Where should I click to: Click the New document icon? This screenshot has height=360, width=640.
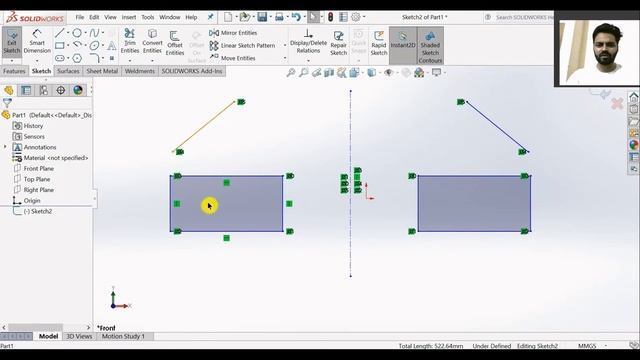228,17
